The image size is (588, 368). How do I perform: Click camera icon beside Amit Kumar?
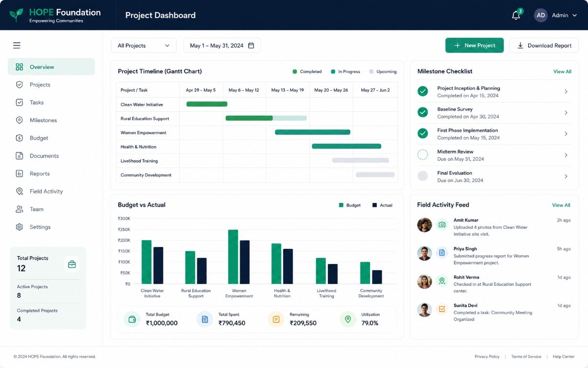pyautogui.click(x=442, y=224)
